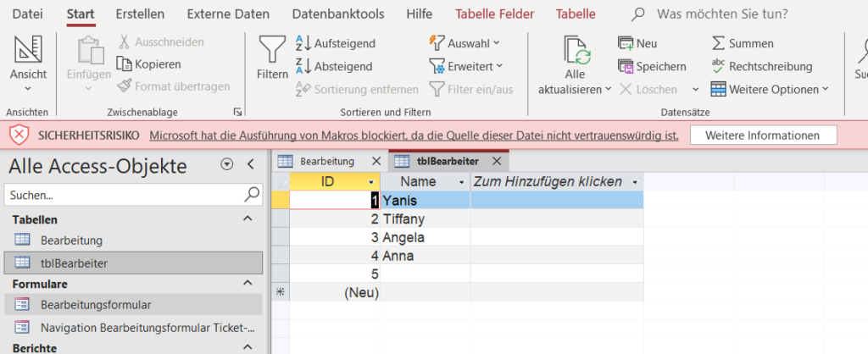868x354 pixels.
Task: Open the Datenbanktools ribbon tab
Action: (337, 14)
